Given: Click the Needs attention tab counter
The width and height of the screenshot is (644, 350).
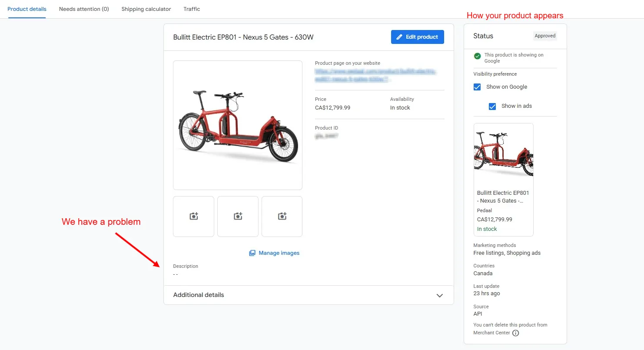Looking at the screenshot, I should coord(84,9).
